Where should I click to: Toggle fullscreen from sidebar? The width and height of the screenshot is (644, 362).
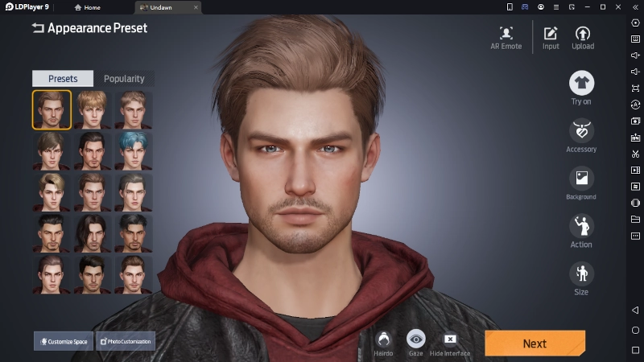635,88
